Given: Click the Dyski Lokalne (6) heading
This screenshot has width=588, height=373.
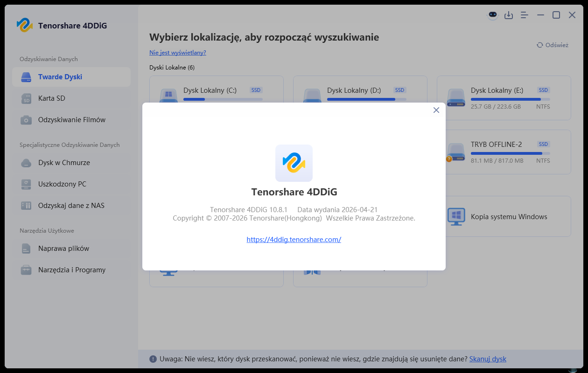Looking at the screenshot, I should point(172,68).
